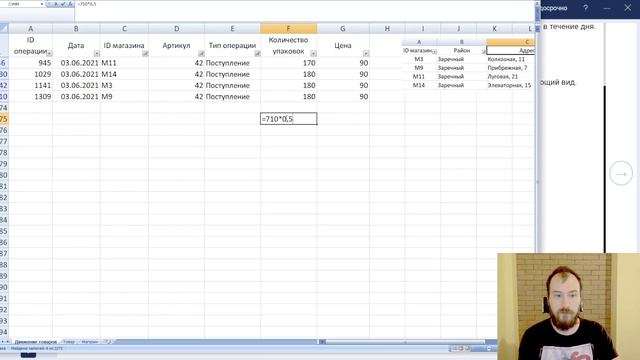
Task: Click Элеваторная, 15 address in embedded table
Action: (509, 85)
